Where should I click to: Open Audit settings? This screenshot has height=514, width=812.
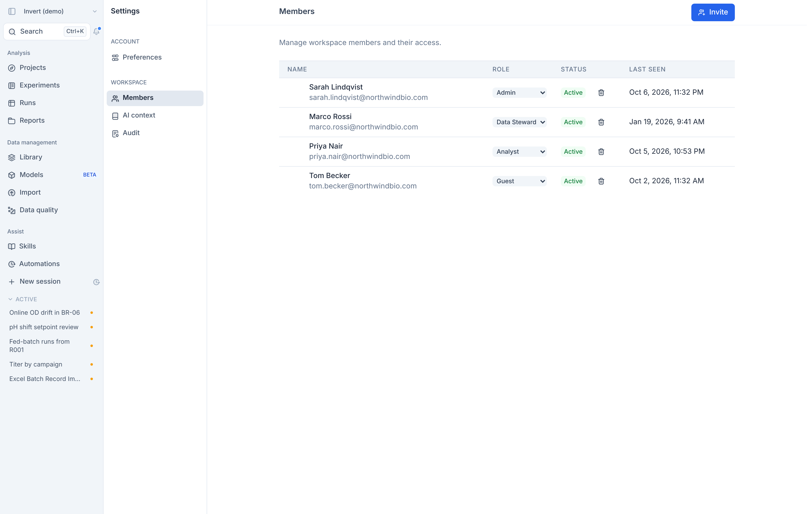point(155,133)
